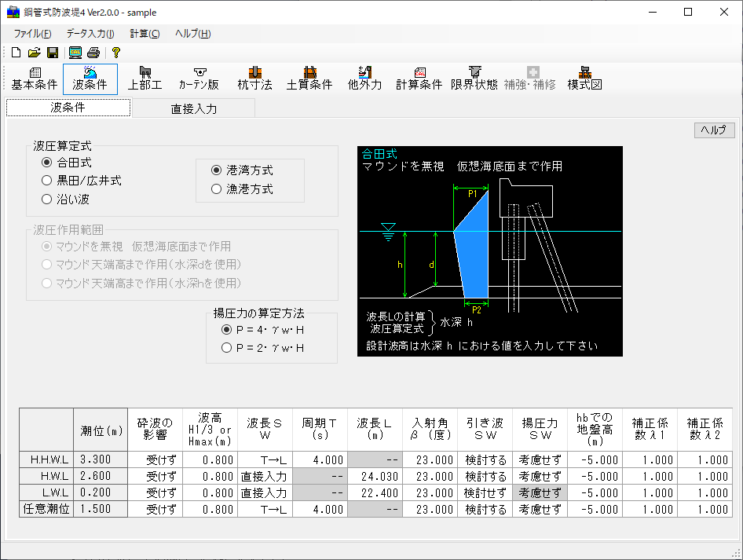This screenshot has width=743, height=560.
Task: Select the H.H.W.L row header
Action: coord(46,459)
